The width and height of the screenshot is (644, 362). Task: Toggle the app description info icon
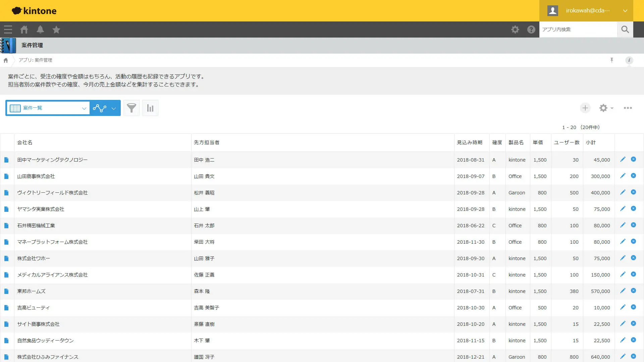(629, 60)
